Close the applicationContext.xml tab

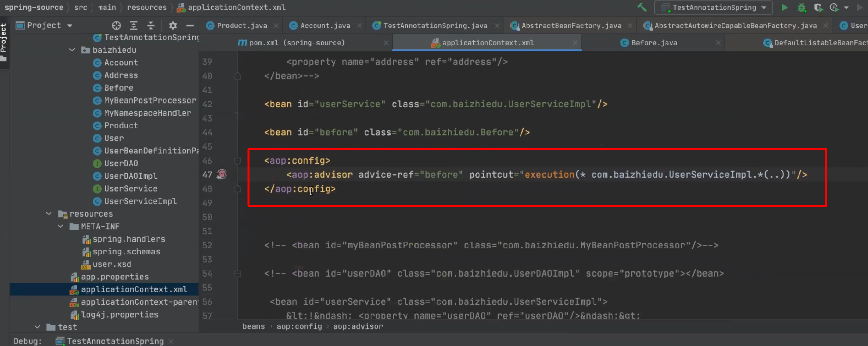coord(575,43)
